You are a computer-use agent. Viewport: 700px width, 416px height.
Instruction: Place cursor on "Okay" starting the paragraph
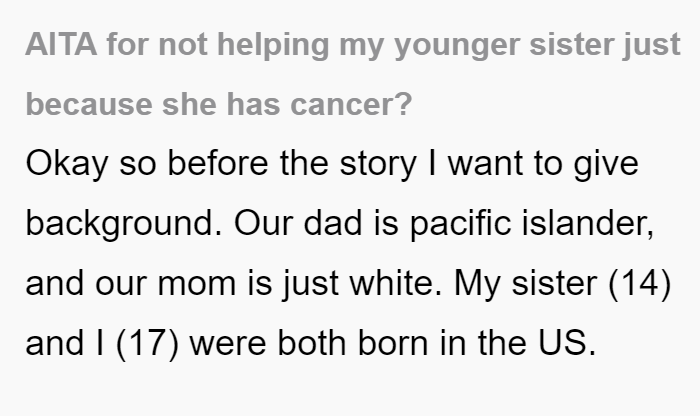67,165
